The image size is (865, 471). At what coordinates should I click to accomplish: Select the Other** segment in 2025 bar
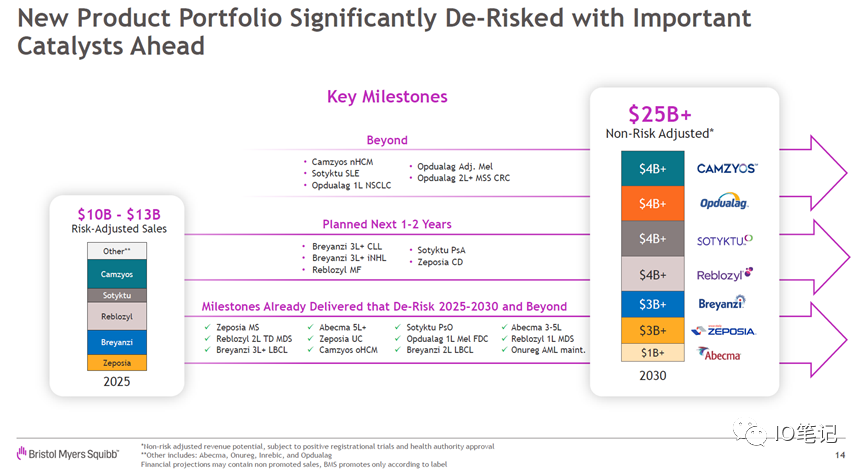[116, 251]
